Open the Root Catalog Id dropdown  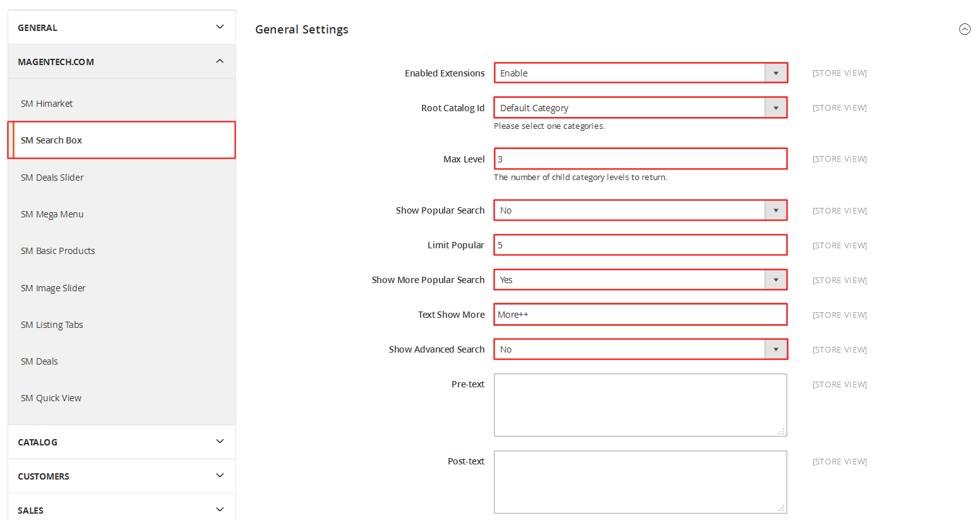tap(640, 107)
